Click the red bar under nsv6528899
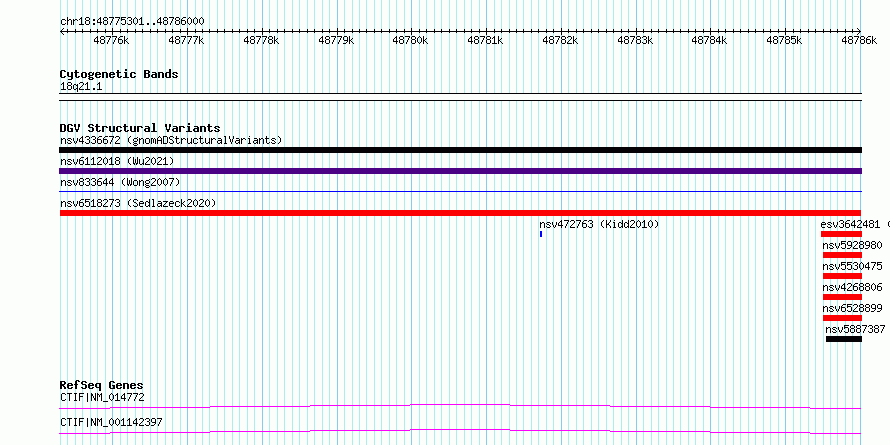890x445 pixels. tap(842, 318)
